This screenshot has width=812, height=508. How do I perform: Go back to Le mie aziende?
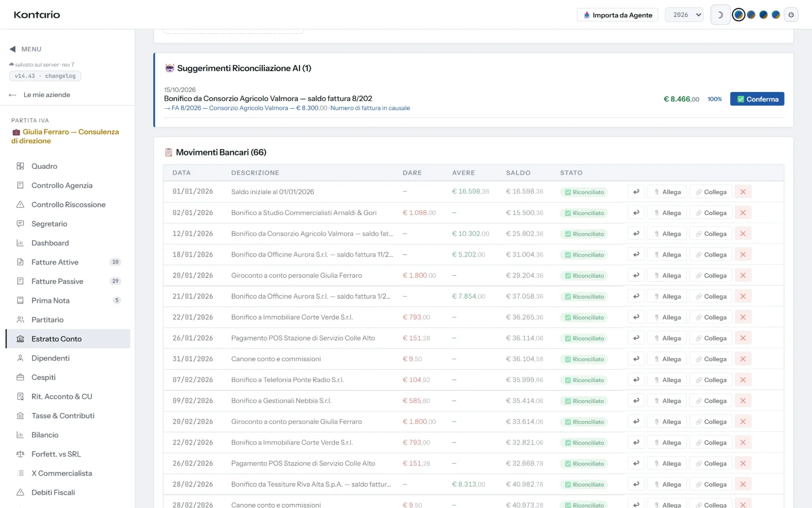click(40, 95)
